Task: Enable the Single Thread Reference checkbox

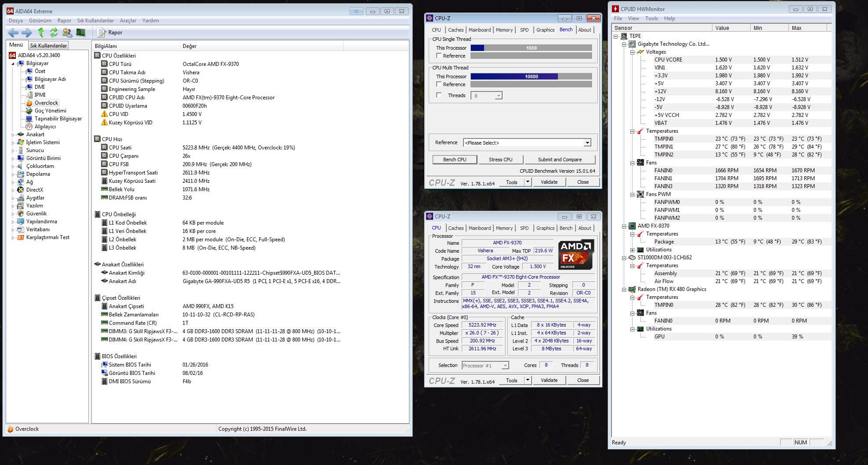Action: (439, 56)
